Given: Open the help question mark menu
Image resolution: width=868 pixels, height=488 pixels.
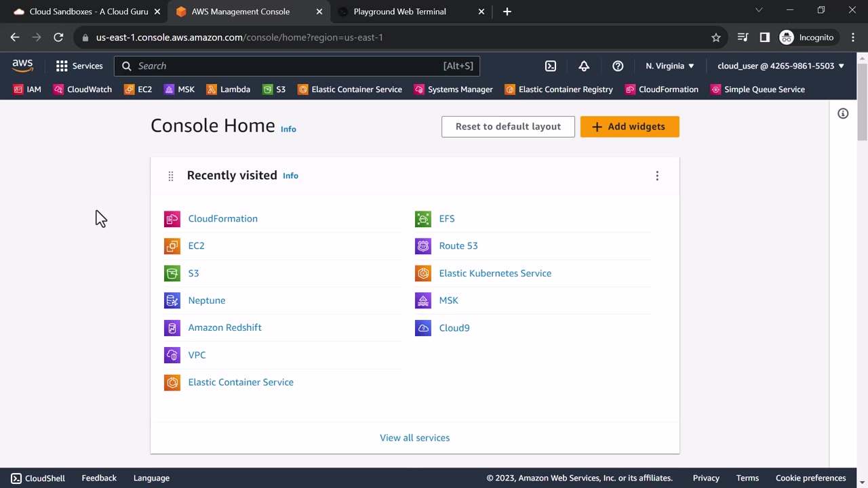Looking at the screenshot, I should pyautogui.click(x=618, y=66).
